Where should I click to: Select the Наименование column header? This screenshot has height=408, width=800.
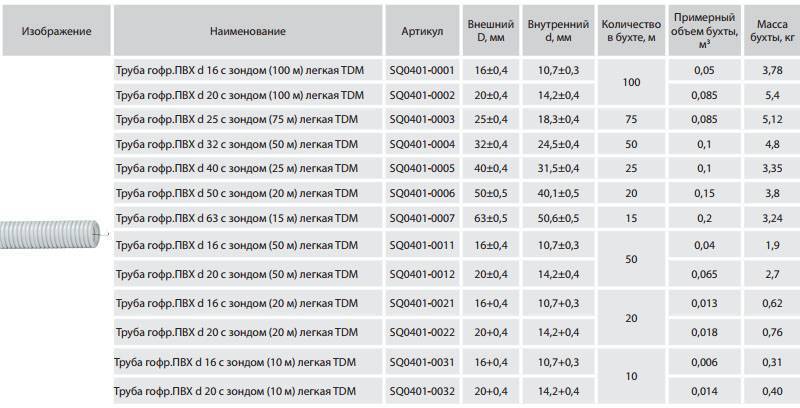coord(248,31)
